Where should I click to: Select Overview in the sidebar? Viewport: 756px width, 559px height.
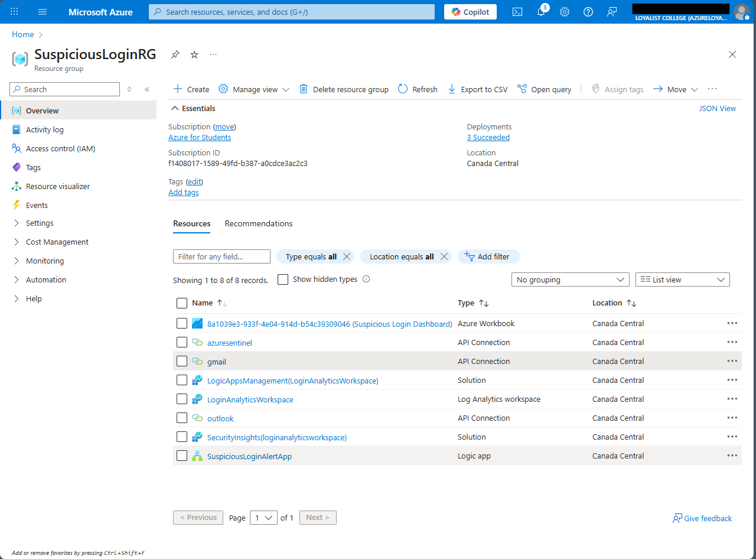(x=78, y=110)
